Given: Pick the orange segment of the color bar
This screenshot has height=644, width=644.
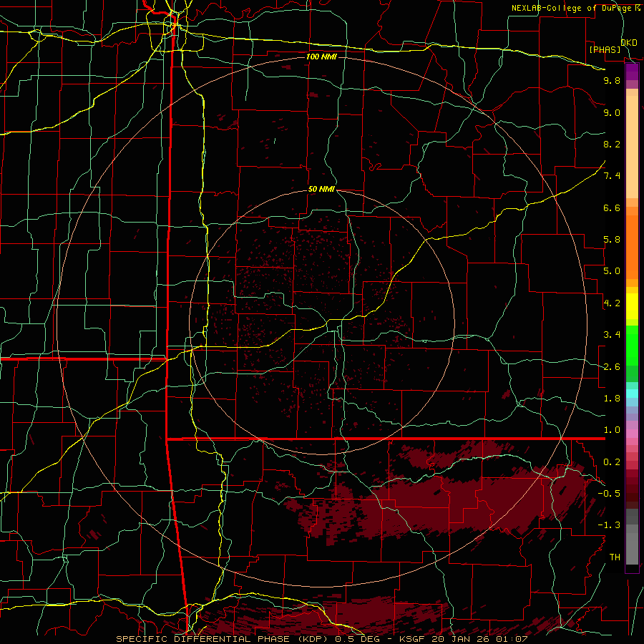Looking at the screenshot, I should pos(632,246).
